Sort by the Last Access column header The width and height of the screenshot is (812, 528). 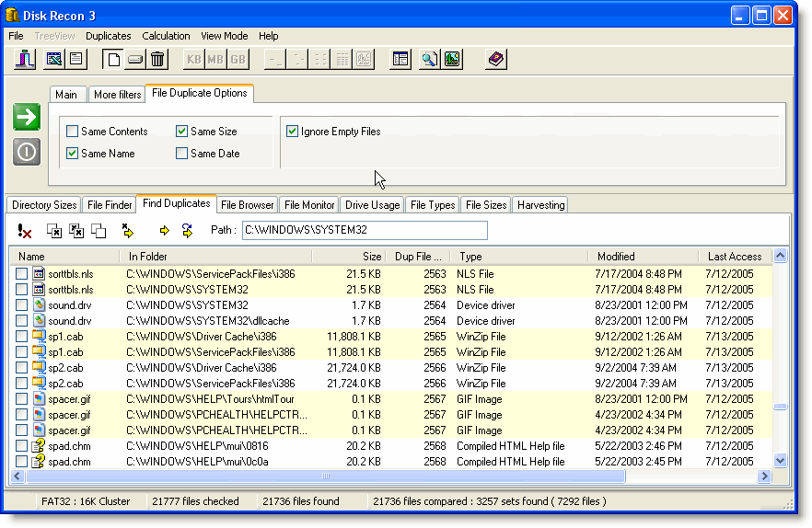point(735,257)
